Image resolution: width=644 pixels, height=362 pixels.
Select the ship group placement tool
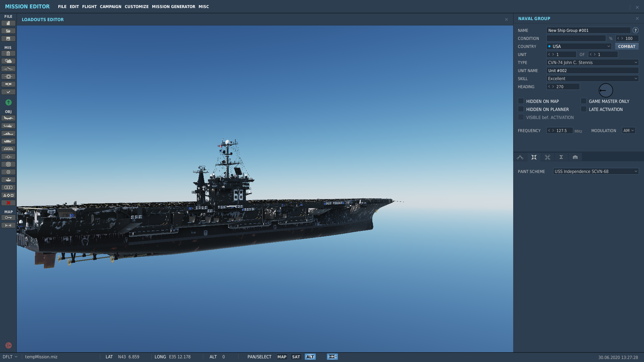pos(8,134)
